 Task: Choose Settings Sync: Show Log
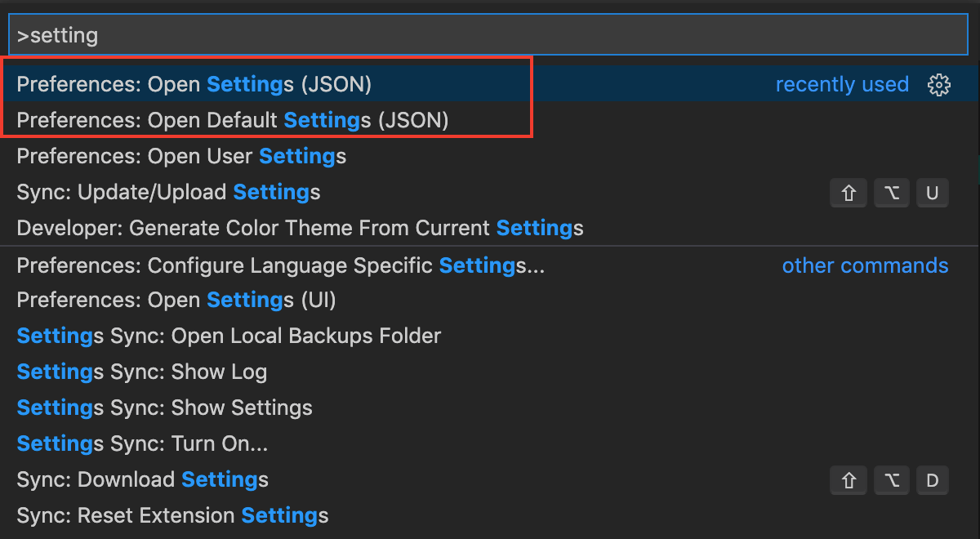[x=490, y=372]
